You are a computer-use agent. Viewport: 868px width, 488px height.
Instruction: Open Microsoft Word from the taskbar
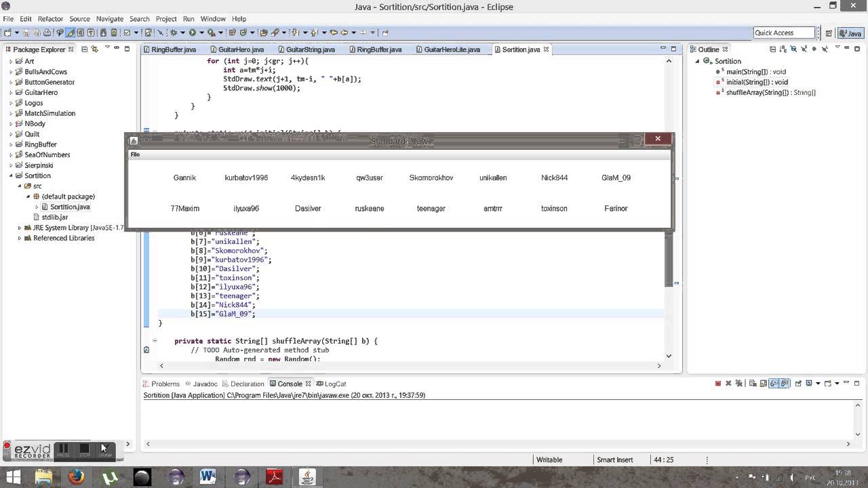tap(208, 477)
